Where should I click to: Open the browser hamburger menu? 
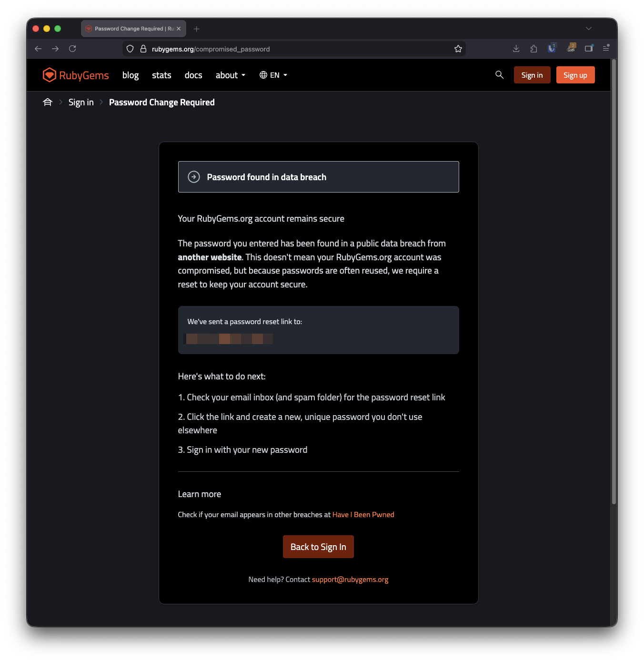pos(606,48)
